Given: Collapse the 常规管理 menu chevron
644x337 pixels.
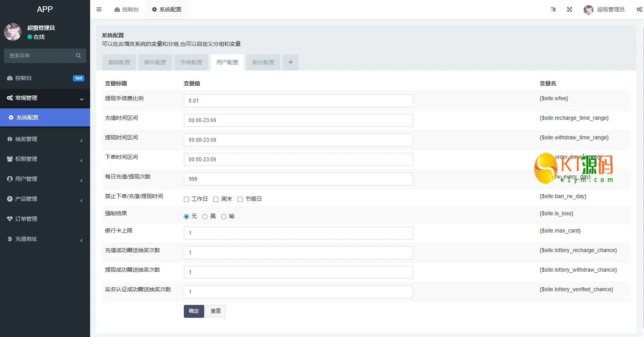Looking at the screenshot, I should [x=82, y=99].
